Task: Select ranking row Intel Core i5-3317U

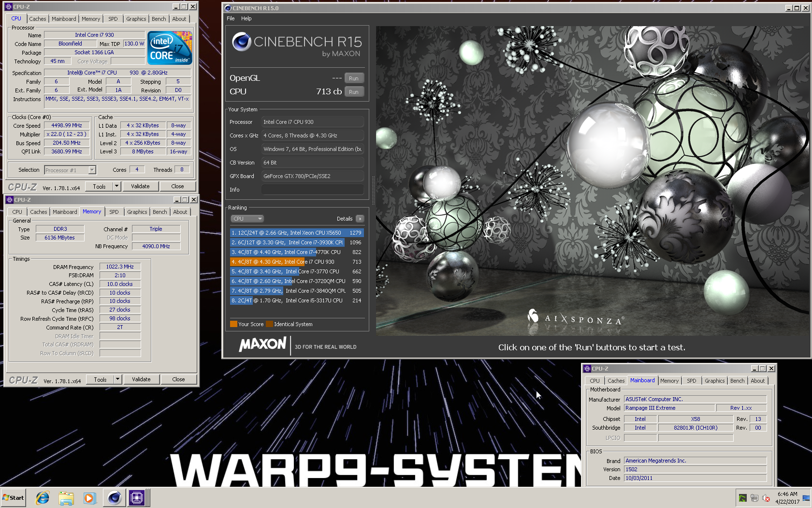Action: coord(297,300)
